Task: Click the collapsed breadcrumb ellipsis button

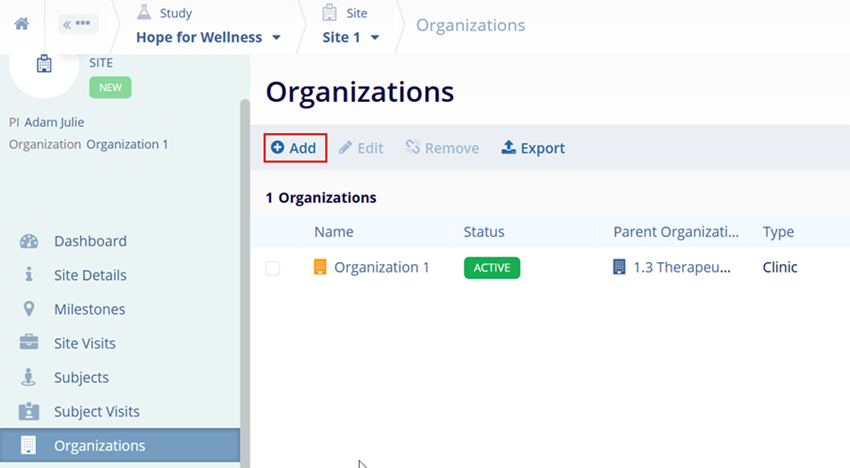Action: (x=77, y=24)
